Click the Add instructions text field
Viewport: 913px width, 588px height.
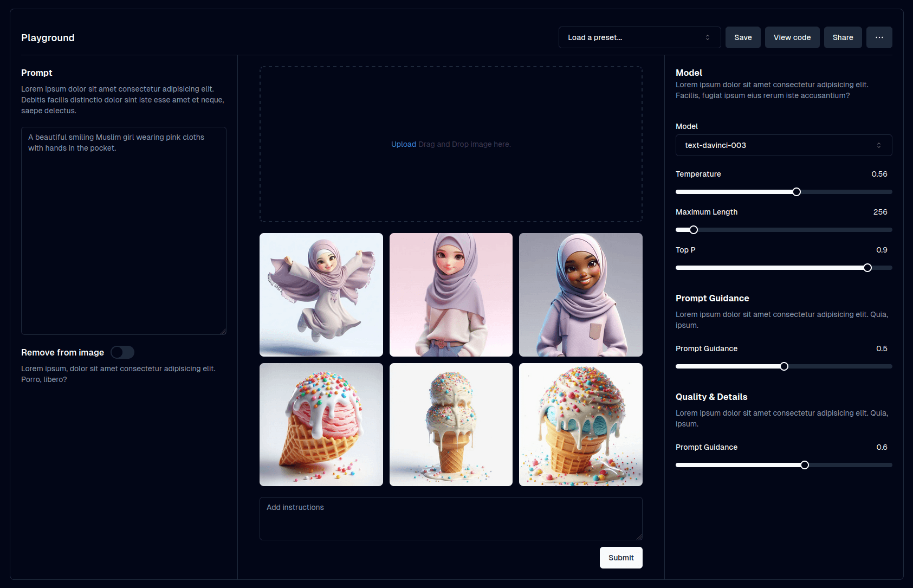pos(451,519)
